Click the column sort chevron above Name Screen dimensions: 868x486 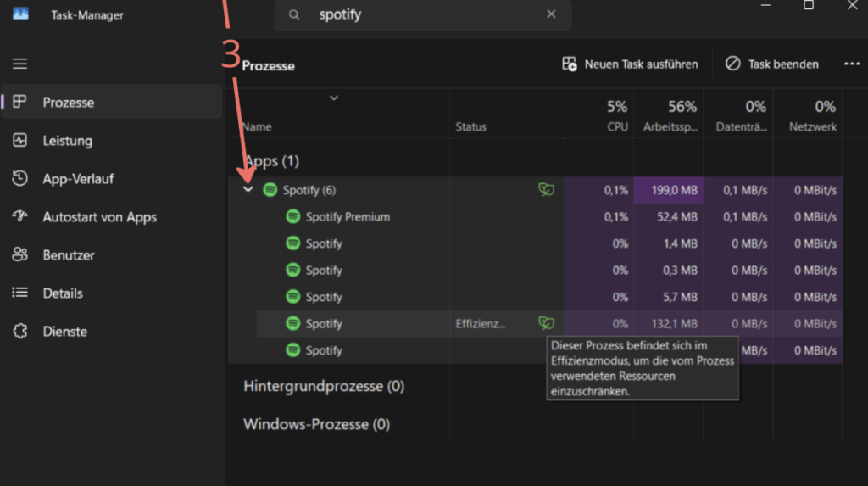(x=334, y=98)
